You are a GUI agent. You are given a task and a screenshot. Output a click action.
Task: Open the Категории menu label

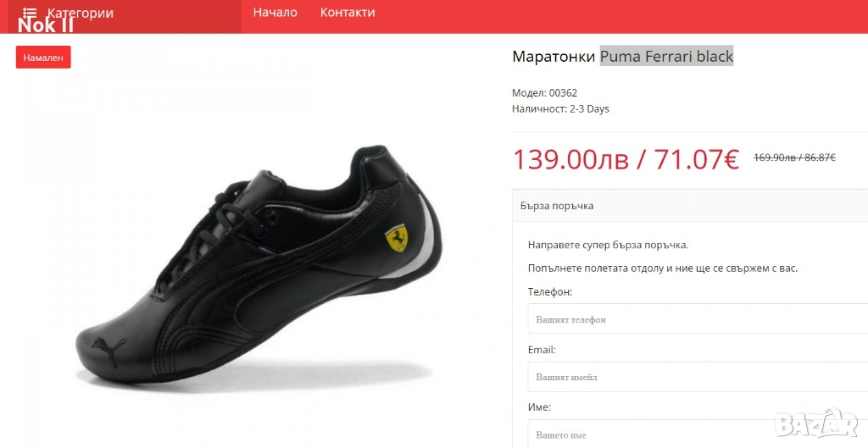tap(81, 13)
